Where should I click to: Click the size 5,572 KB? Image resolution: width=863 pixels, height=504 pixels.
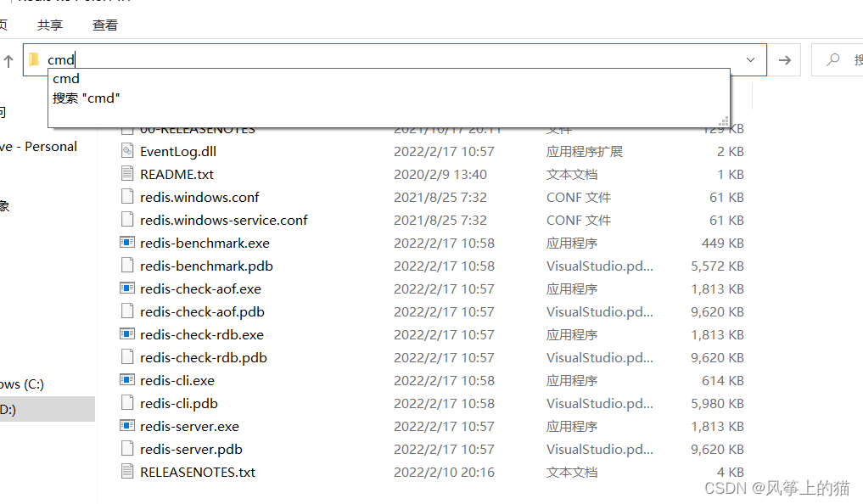pos(717,266)
